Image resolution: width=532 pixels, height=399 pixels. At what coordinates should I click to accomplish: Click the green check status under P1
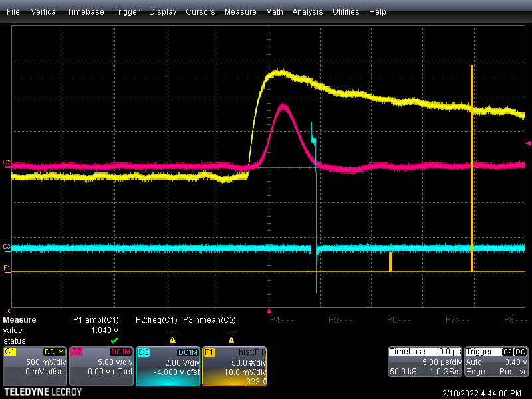tap(114, 340)
